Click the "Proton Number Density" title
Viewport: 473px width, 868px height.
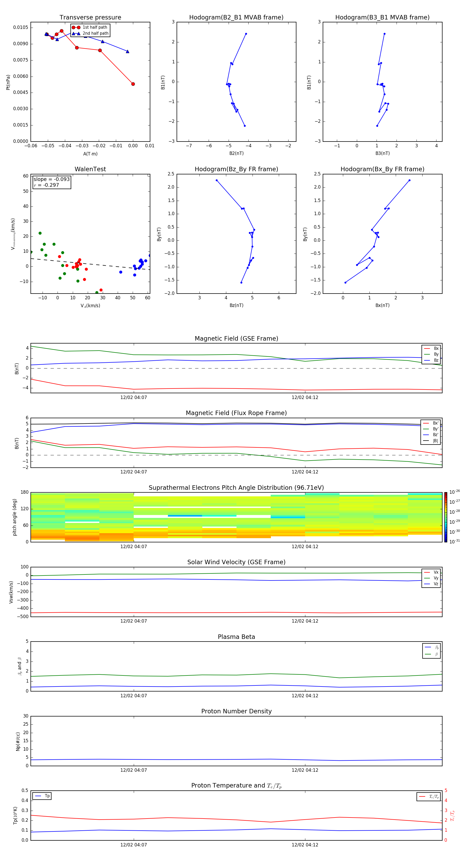(236, 711)
